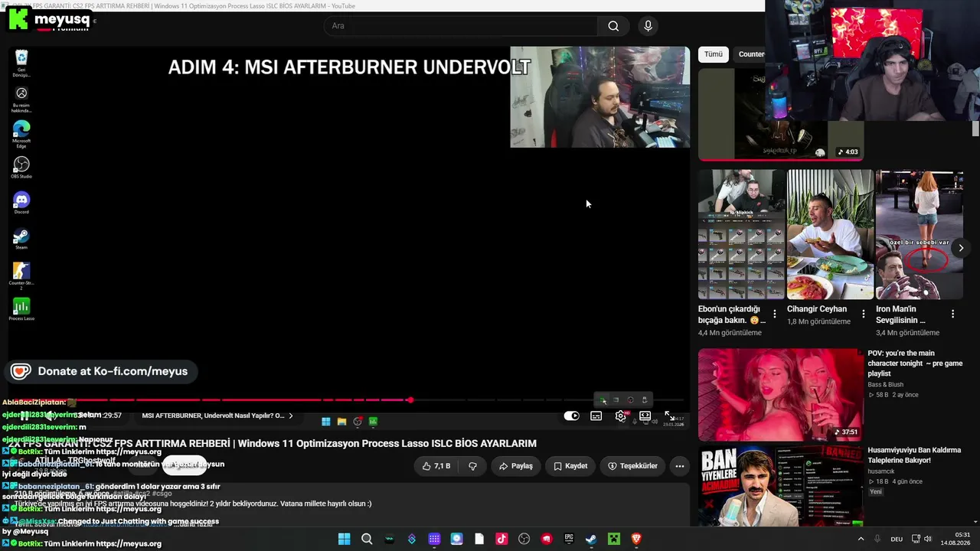Open Minecraft from the taskbar
The height and width of the screenshot is (551, 980).
(613, 539)
